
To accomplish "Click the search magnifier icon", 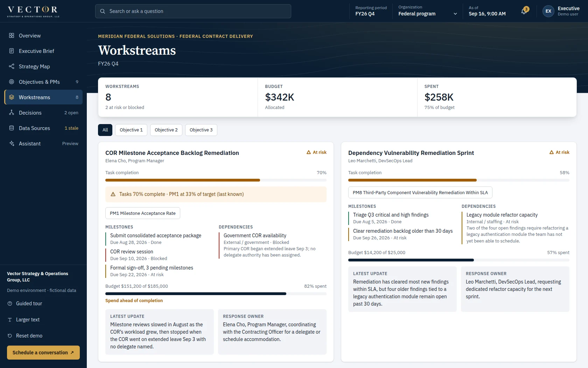I will tap(103, 11).
